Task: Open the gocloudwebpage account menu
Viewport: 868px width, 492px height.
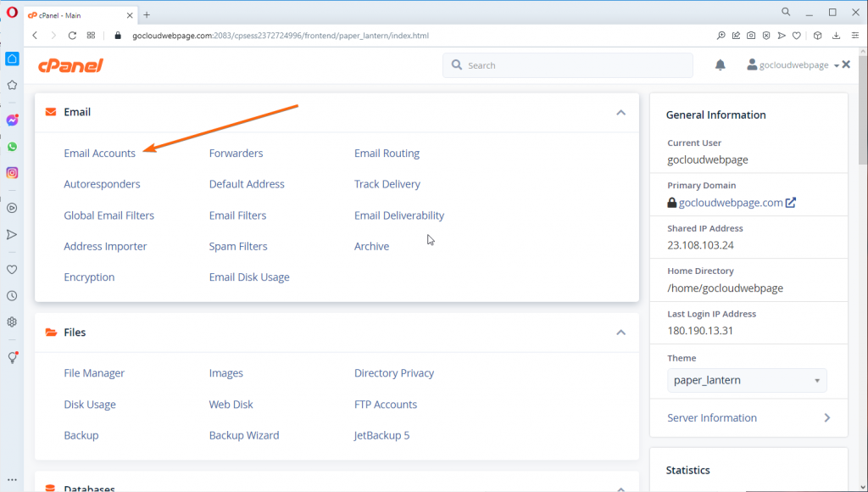Action: pyautogui.click(x=787, y=64)
